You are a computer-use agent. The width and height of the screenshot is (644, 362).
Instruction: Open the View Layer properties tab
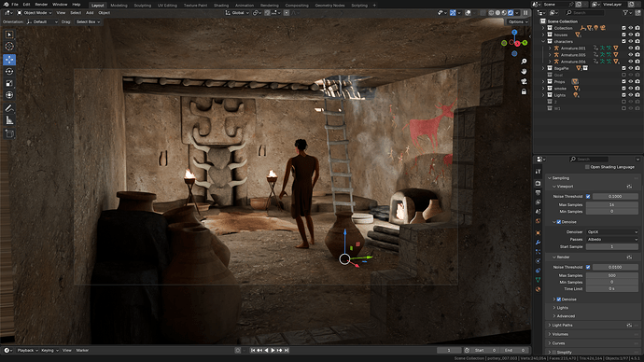(x=538, y=202)
